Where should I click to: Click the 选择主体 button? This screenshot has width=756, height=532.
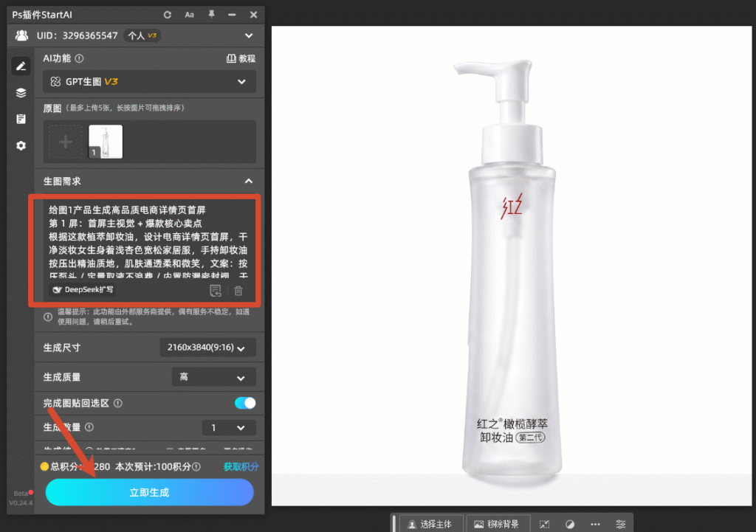click(x=430, y=524)
